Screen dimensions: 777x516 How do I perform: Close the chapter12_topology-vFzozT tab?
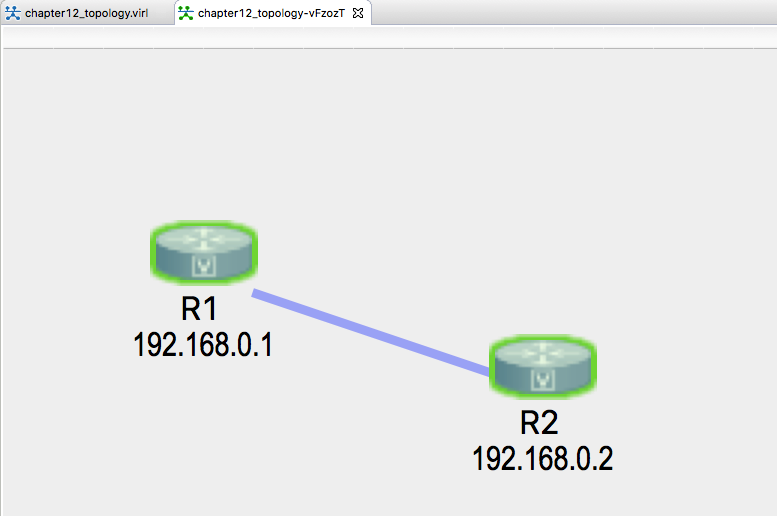pos(358,13)
